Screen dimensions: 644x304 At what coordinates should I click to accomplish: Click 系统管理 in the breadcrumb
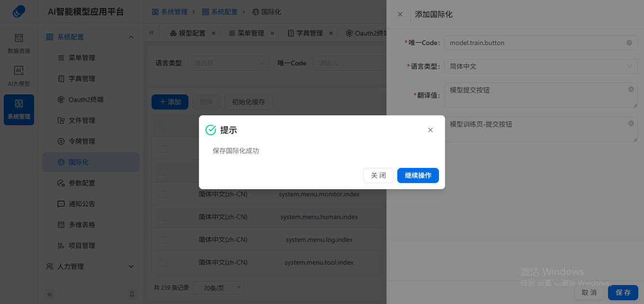tap(170, 11)
